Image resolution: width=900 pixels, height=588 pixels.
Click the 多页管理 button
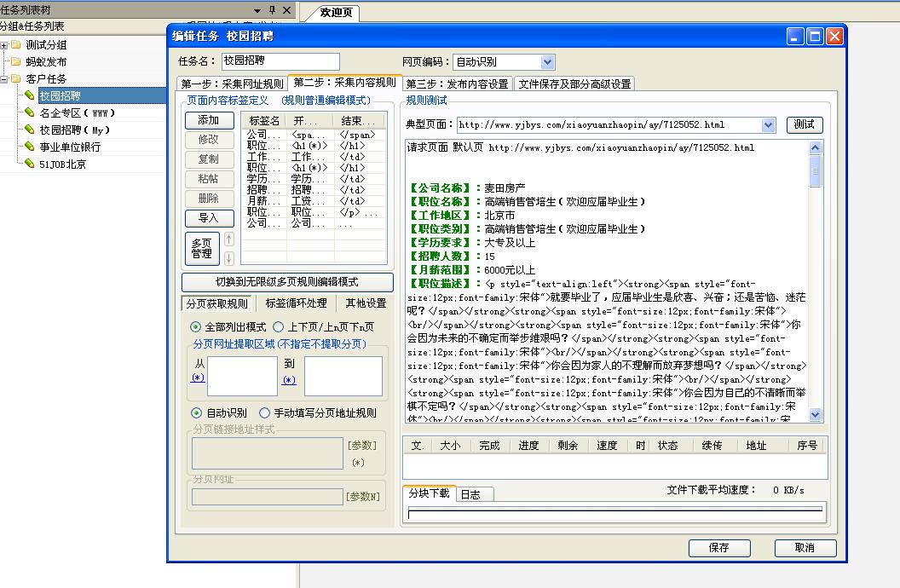pyautogui.click(x=202, y=248)
